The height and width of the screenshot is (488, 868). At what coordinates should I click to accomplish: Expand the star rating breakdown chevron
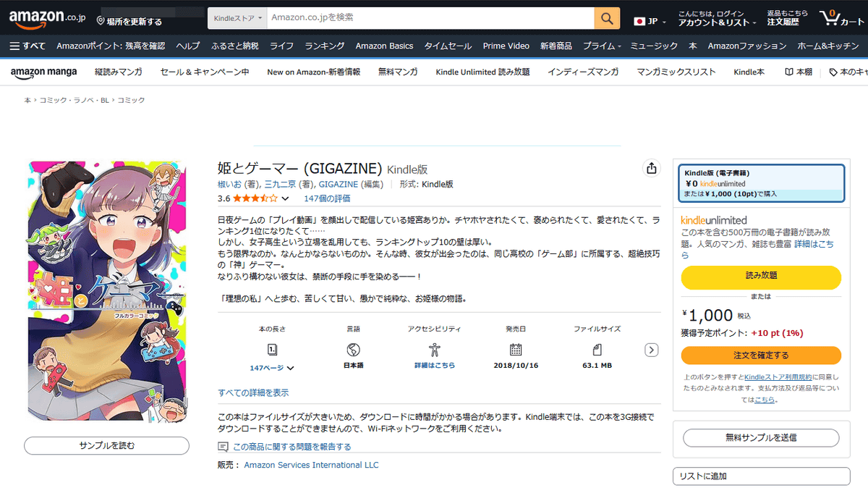285,198
